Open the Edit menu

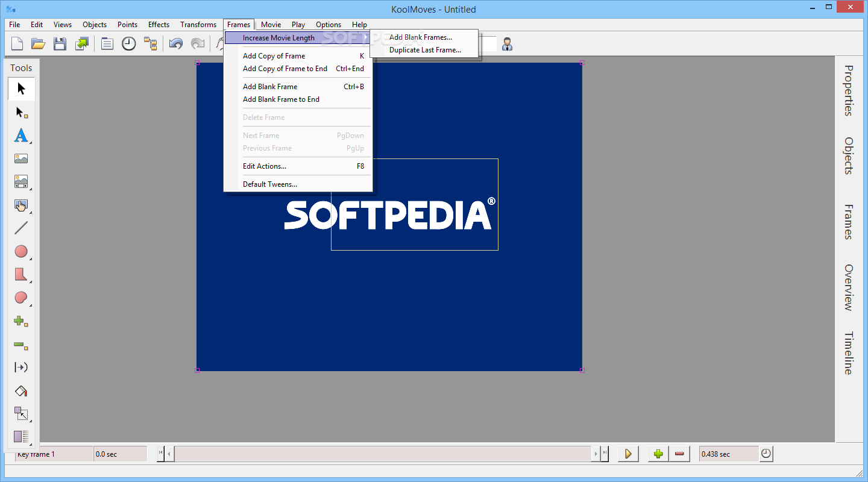(x=37, y=25)
